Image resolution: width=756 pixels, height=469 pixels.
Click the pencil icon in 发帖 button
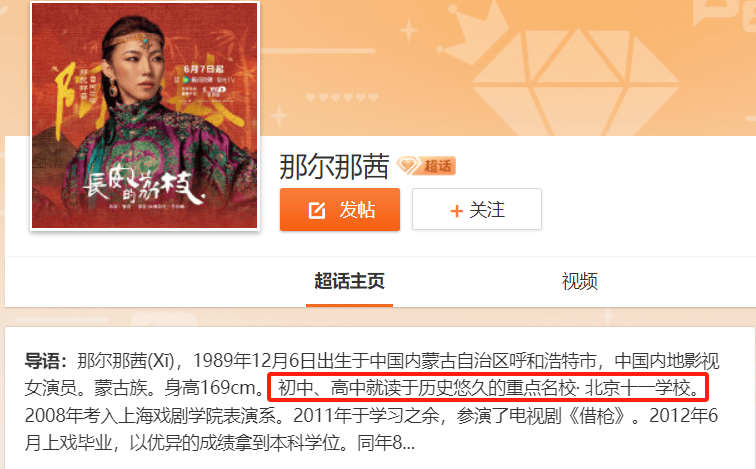317,210
